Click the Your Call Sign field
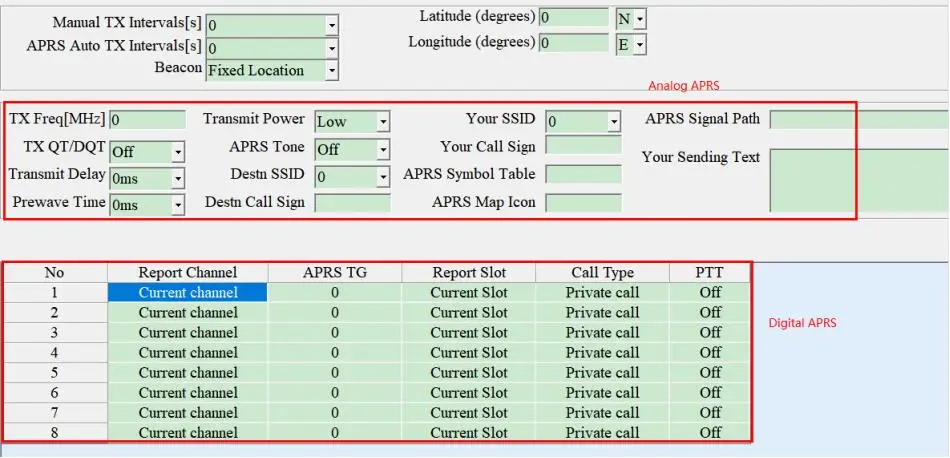 pos(583,145)
